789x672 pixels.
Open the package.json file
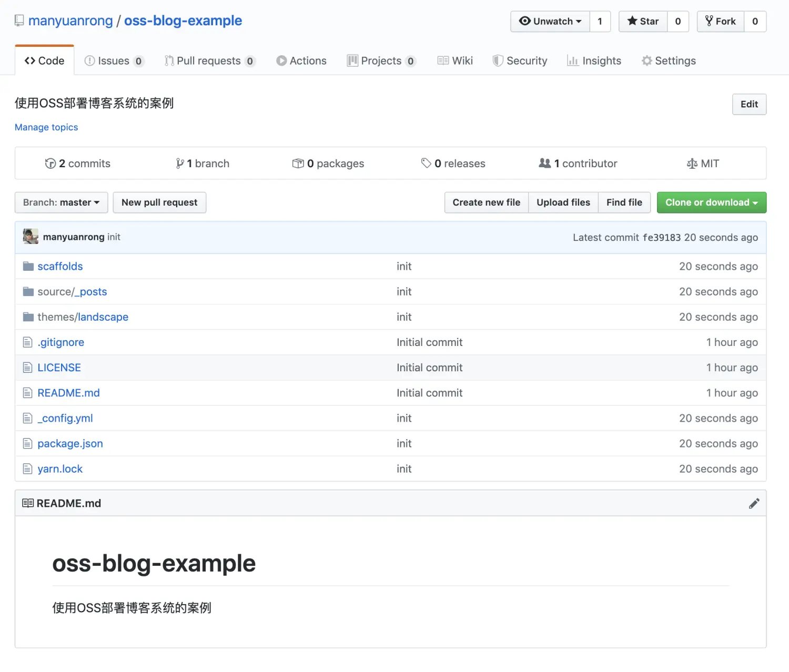(70, 443)
